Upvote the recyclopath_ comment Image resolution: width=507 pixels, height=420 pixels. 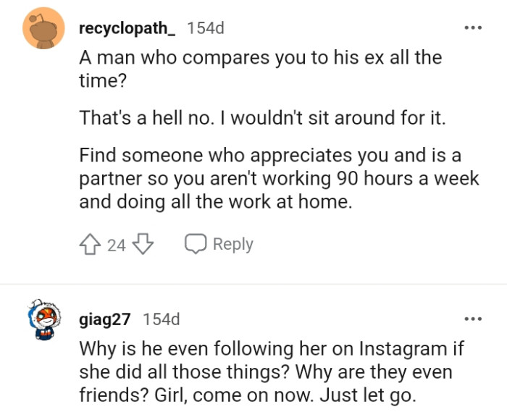pyautogui.click(x=91, y=245)
